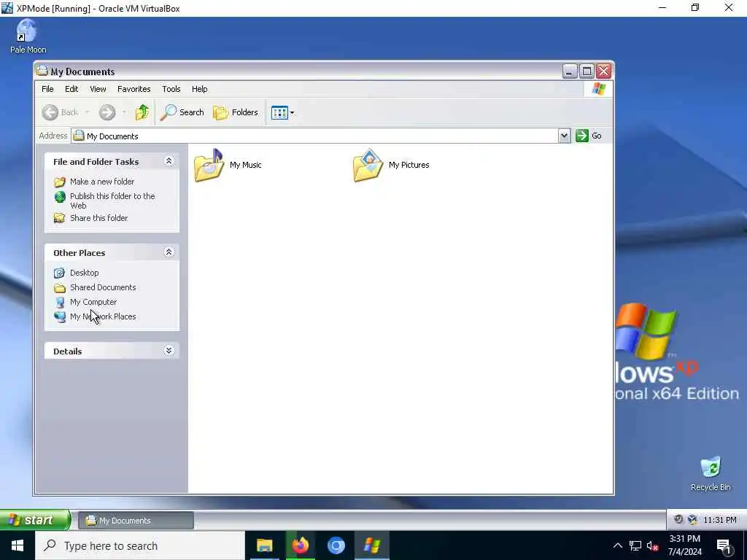Go up one folder level
This screenshot has height=560, width=747.
(x=142, y=112)
